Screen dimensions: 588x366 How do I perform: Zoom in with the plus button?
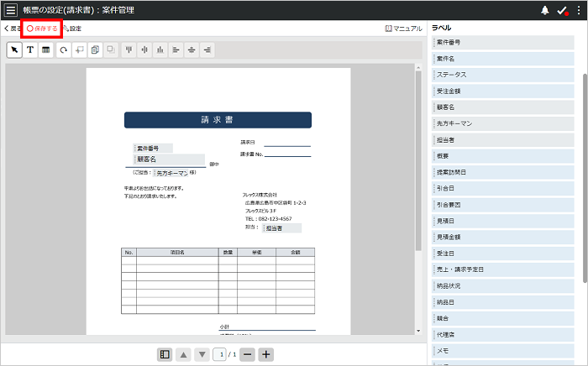(x=266, y=354)
